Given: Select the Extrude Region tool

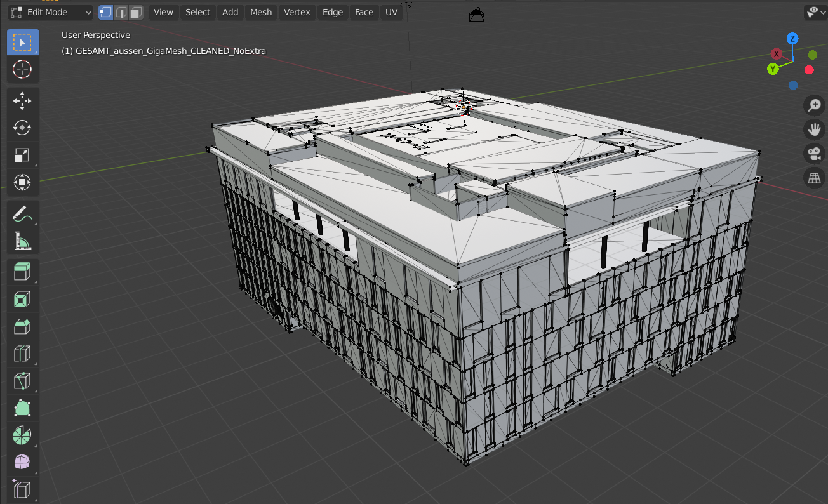Looking at the screenshot, I should pyautogui.click(x=23, y=272).
